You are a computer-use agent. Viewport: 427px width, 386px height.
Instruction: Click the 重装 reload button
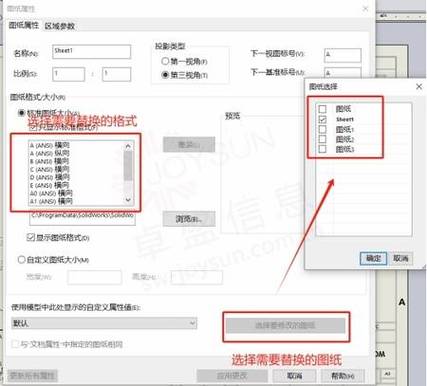click(189, 145)
